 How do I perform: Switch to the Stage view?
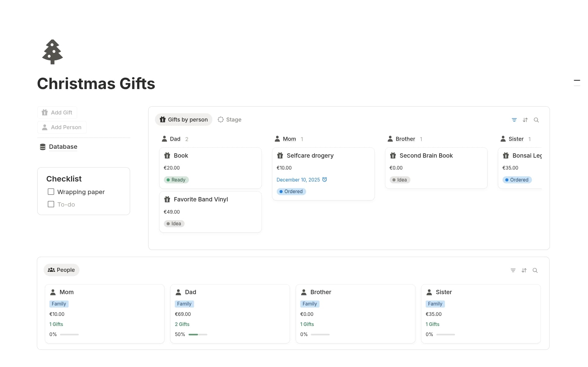point(230,119)
